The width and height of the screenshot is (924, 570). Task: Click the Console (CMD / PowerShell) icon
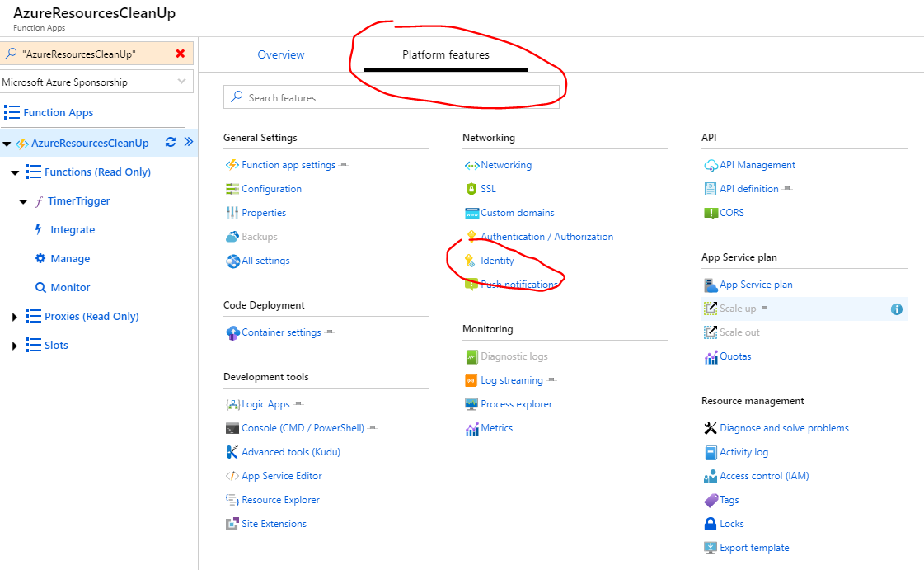tap(232, 428)
